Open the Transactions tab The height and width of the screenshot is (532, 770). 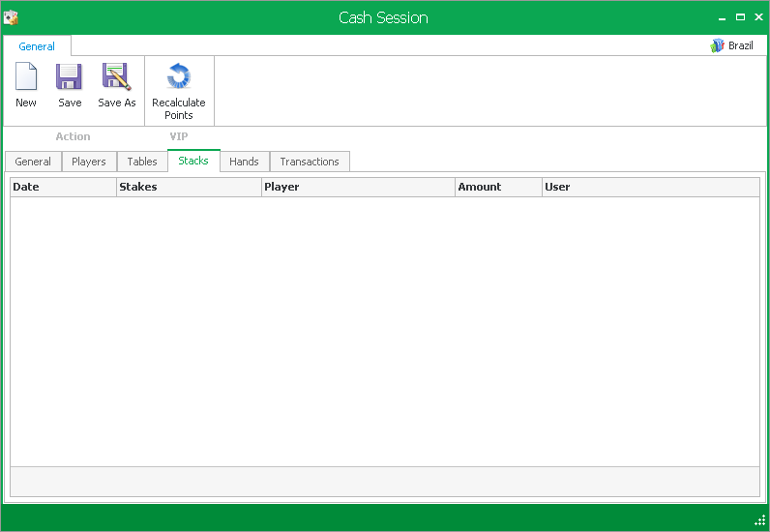(x=310, y=162)
